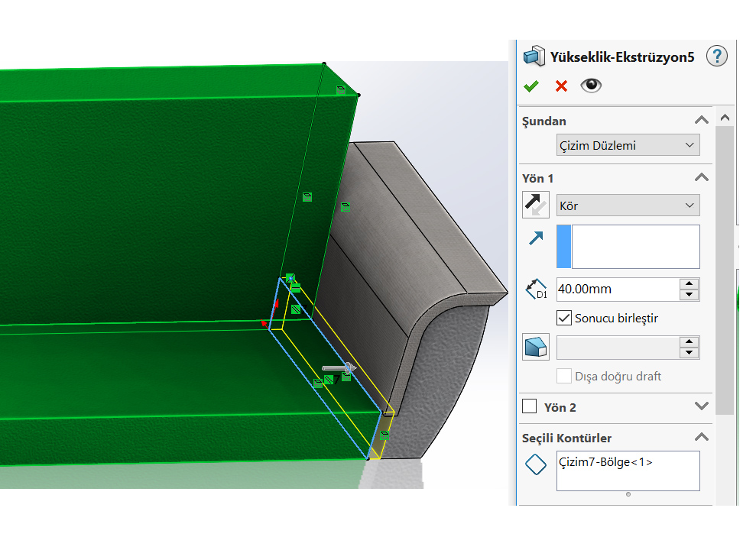The image size is (756, 550).
Task: Click the property panel scrollbar thumb
Action: (x=725, y=270)
